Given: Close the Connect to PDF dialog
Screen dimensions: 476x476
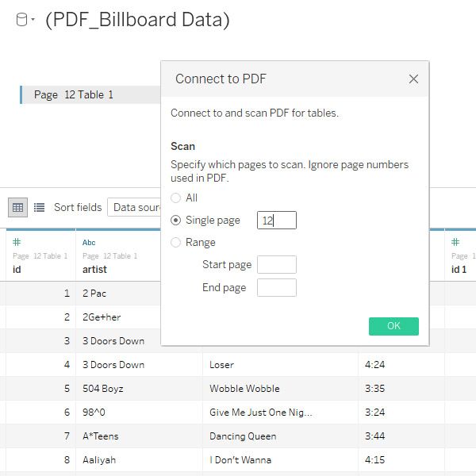Looking at the screenshot, I should click(413, 79).
